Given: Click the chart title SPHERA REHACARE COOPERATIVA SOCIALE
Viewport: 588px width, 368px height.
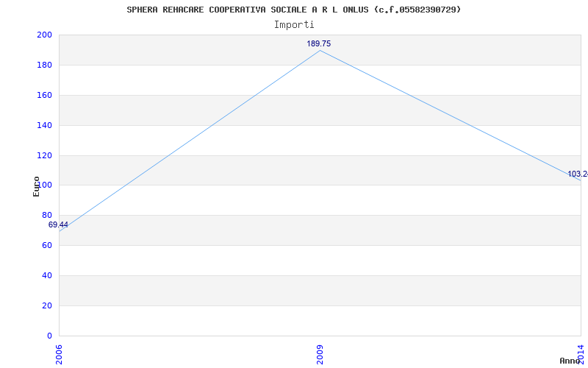Looking at the screenshot, I should click(293, 10).
